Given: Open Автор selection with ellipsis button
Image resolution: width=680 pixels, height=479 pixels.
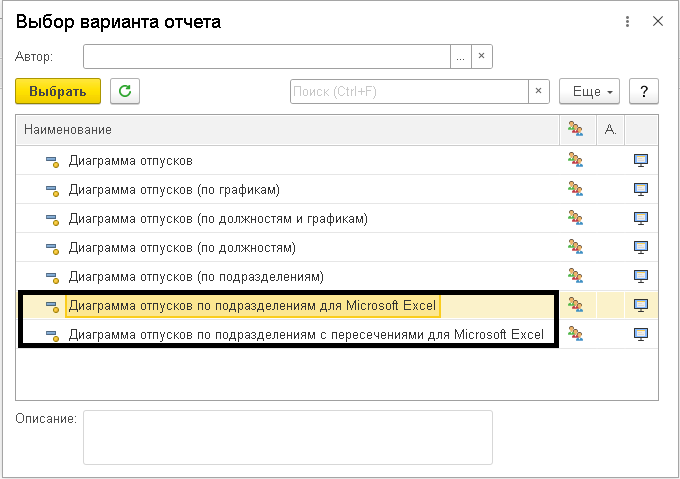Looking at the screenshot, I should click(461, 56).
